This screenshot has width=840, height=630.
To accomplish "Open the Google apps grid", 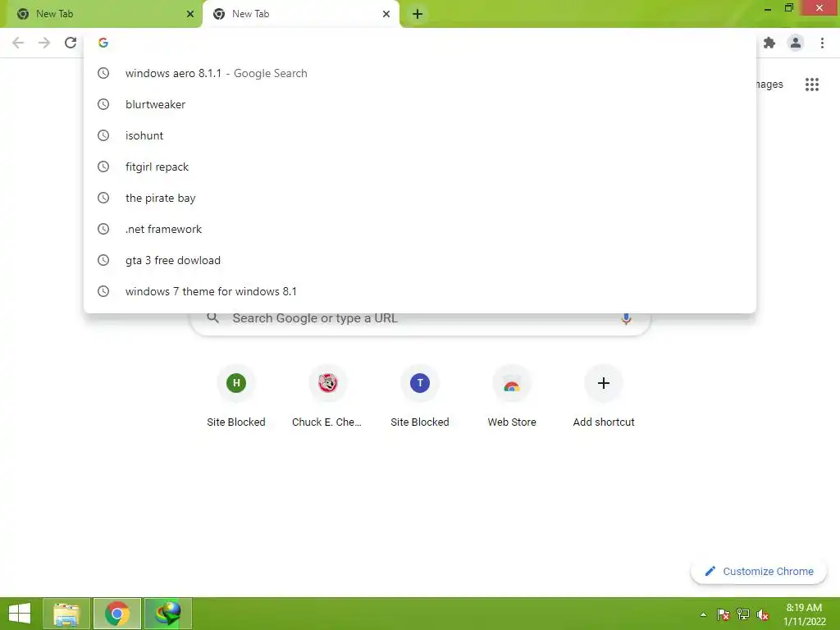I will [812, 84].
